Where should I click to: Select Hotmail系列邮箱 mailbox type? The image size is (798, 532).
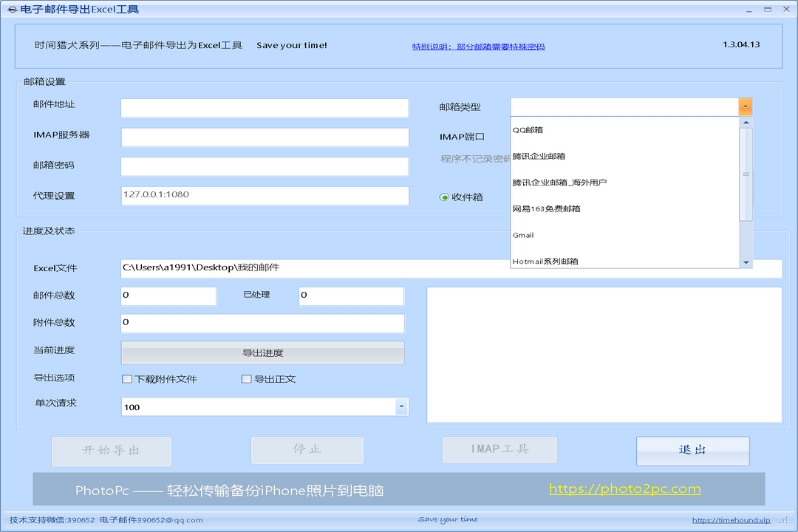click(545, 261)
